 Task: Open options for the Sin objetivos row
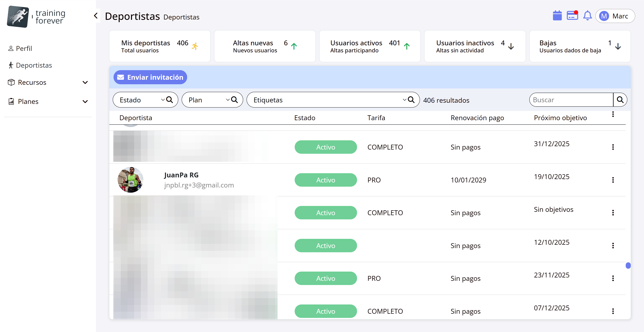coord(613,213)
